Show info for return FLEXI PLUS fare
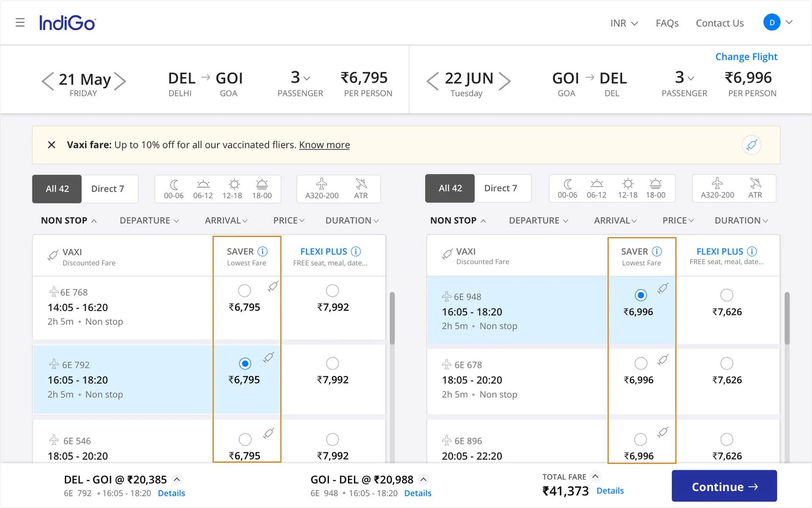The height and width of the screenshot is (508, 812). tap(752, 251)
